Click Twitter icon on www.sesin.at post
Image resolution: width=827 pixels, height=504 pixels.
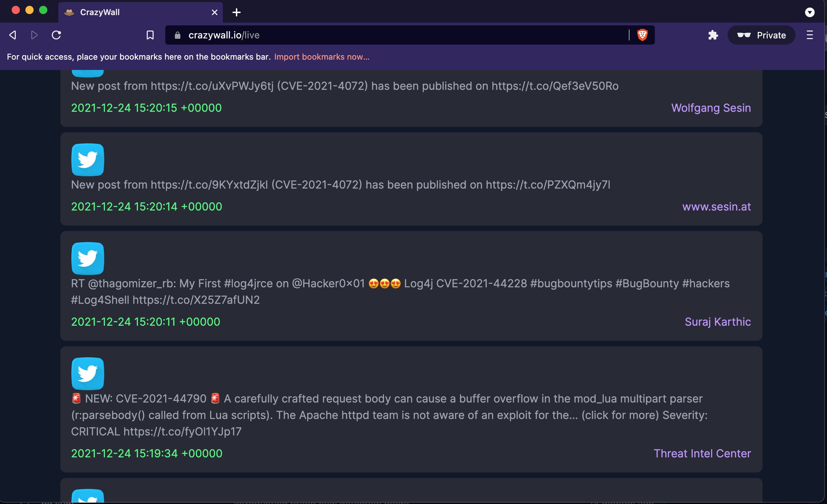tap(88, 160)
